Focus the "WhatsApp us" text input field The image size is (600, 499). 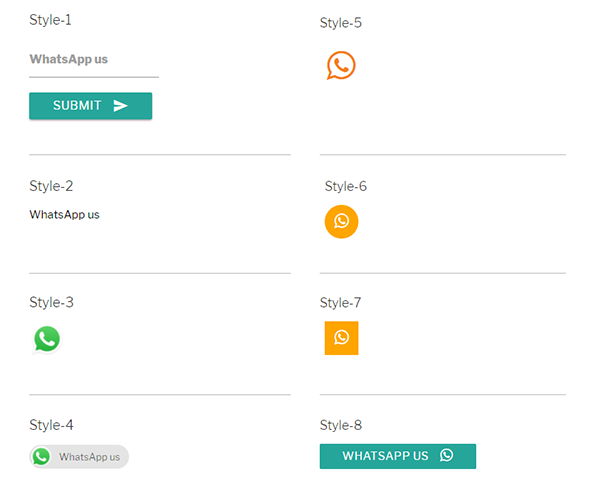(x=93, y=60)
